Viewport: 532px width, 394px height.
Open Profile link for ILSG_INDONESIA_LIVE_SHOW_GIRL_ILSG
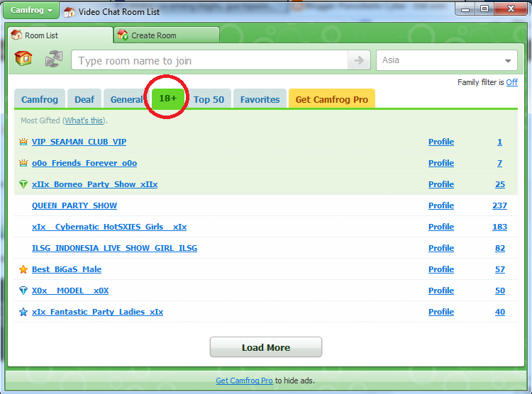pyautogui.click(x=441, y=248)
